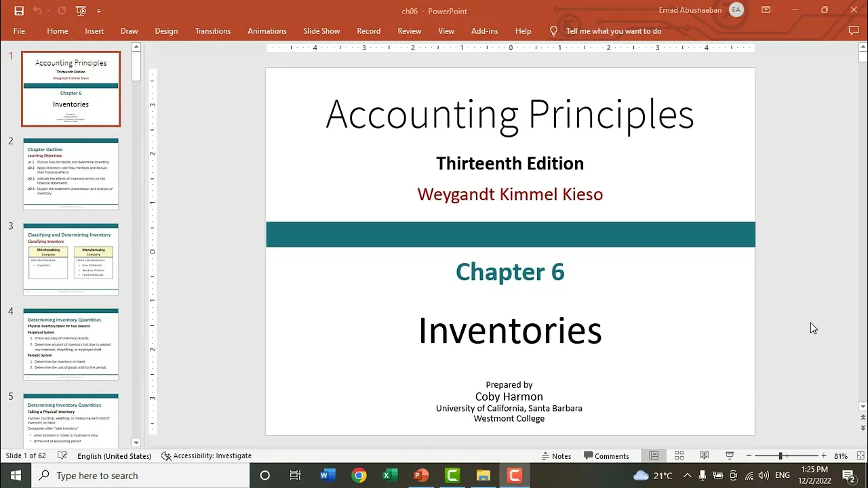Click the English (United States) language indicator
The image size is (868, 488).
coord(114,456)
